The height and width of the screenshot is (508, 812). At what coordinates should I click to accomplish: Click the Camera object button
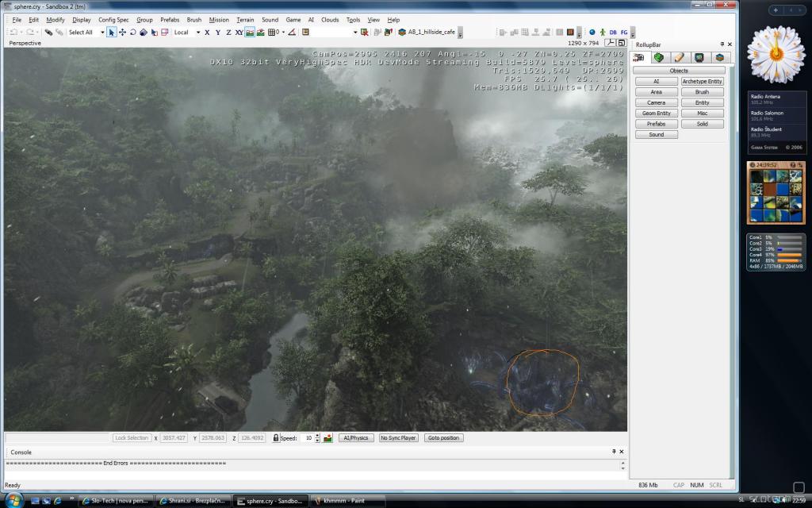pyautogui.click(x=656, y=102)
